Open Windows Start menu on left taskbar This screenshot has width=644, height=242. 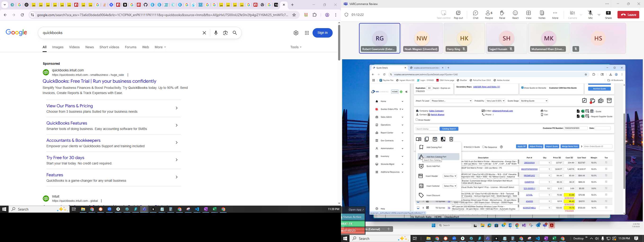4,209
